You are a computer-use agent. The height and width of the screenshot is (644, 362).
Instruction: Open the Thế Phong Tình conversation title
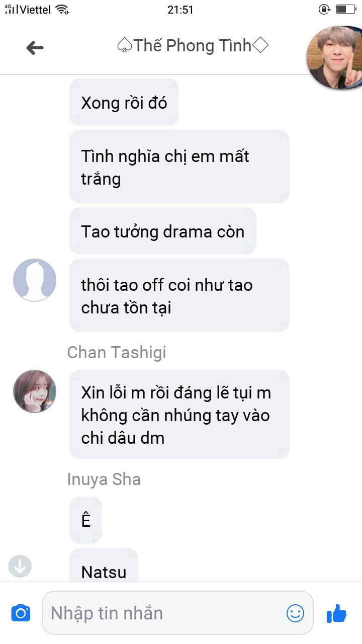pos(192,46)
